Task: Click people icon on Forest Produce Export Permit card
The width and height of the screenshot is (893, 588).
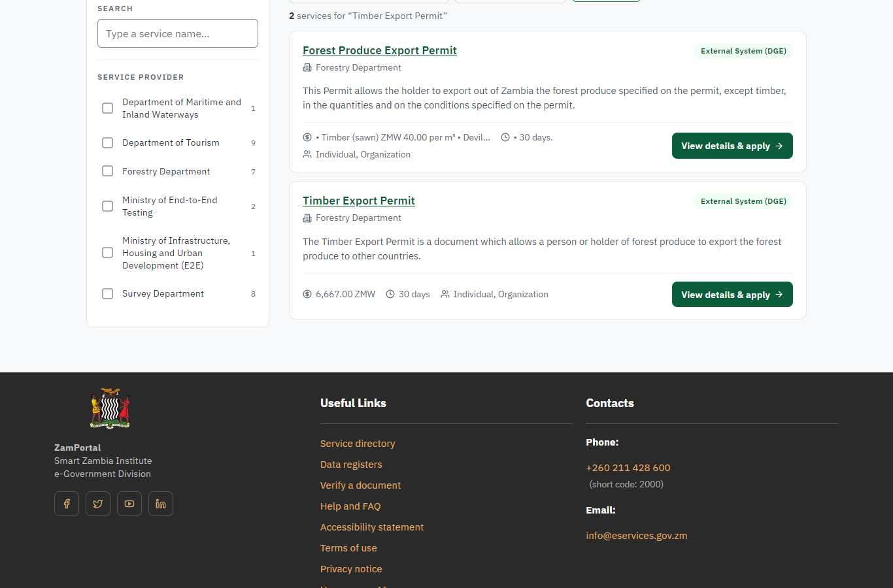Action: pos(307,154)
